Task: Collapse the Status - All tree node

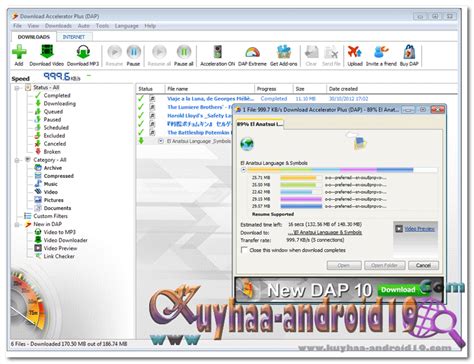Action: pos(17,88)
